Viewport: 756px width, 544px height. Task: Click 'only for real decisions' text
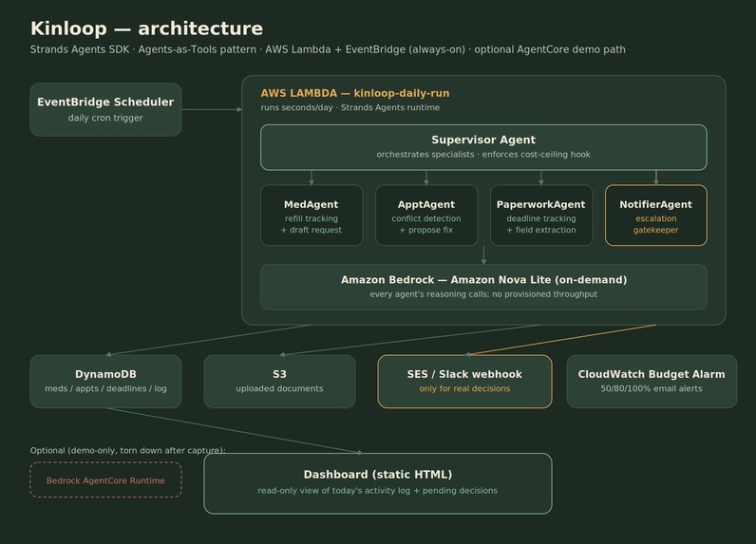[x=464, y=388]
